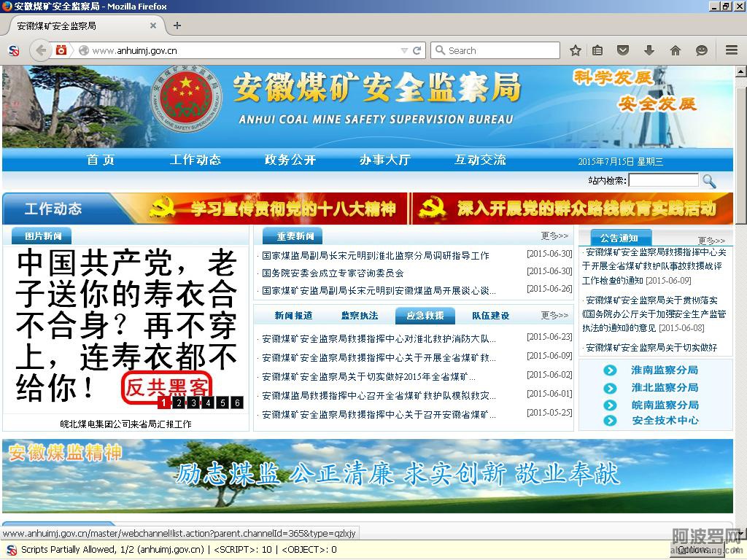Image resolution: width=747 pixels, height=560 pixels.
Task: Switch to the 监察执法 tab
Action: point(359,316)
